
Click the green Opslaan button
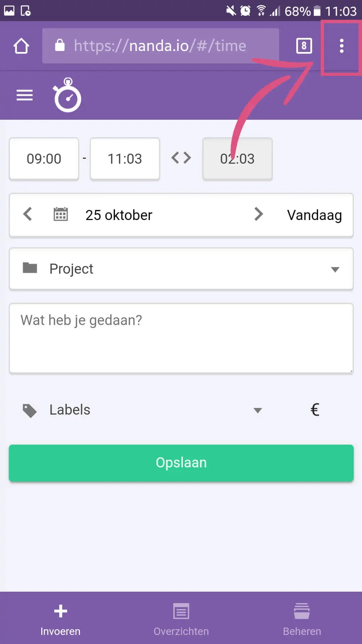(181, 463)
